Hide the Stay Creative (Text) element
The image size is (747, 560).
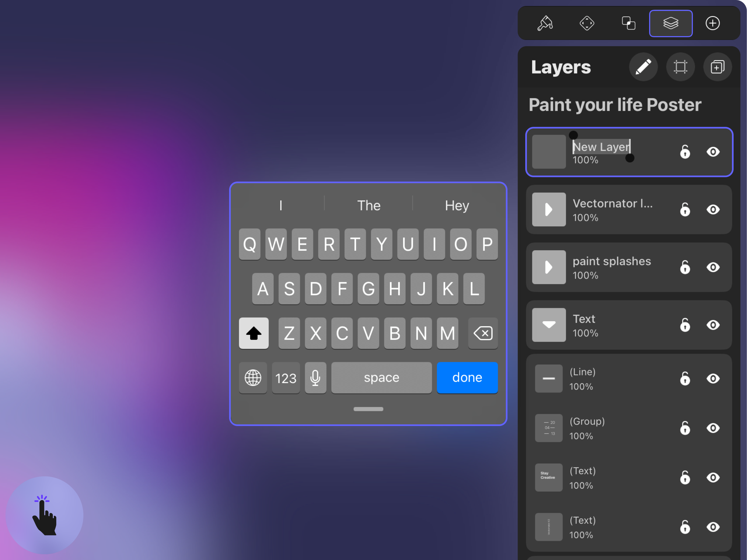point(713,478)
